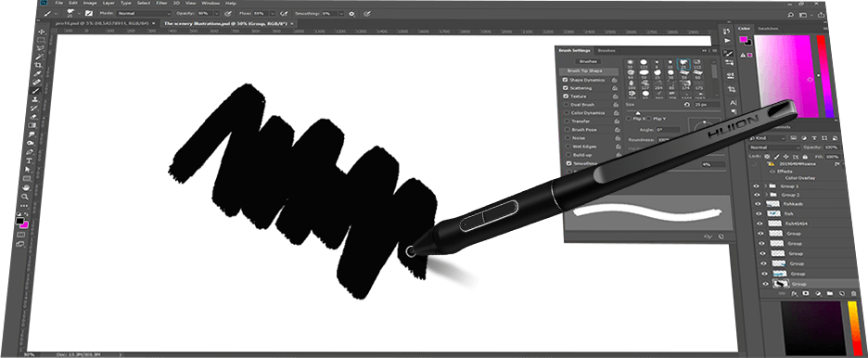868x358 pixels.
Task: Expand the Group 1 folder
Action: tap(766, 185)
